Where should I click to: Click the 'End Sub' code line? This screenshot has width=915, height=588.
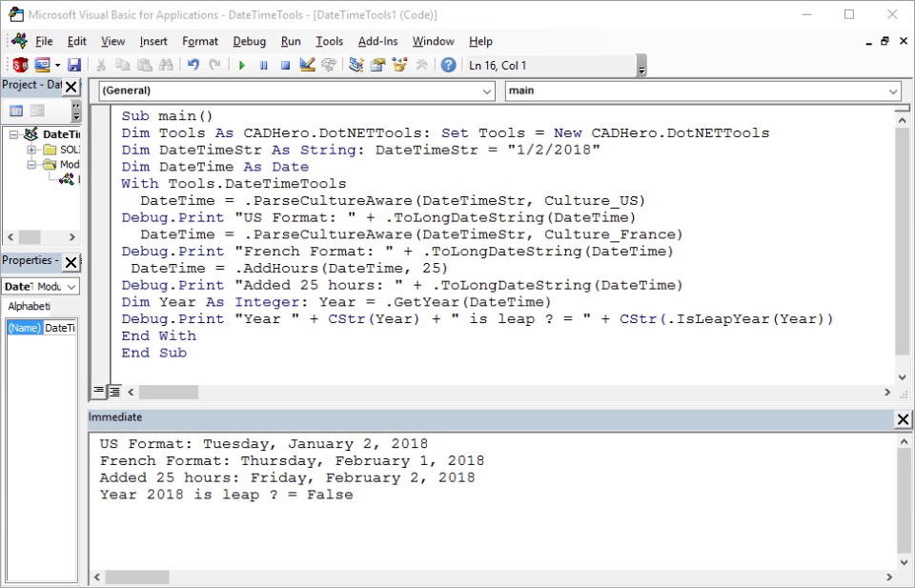154,353
